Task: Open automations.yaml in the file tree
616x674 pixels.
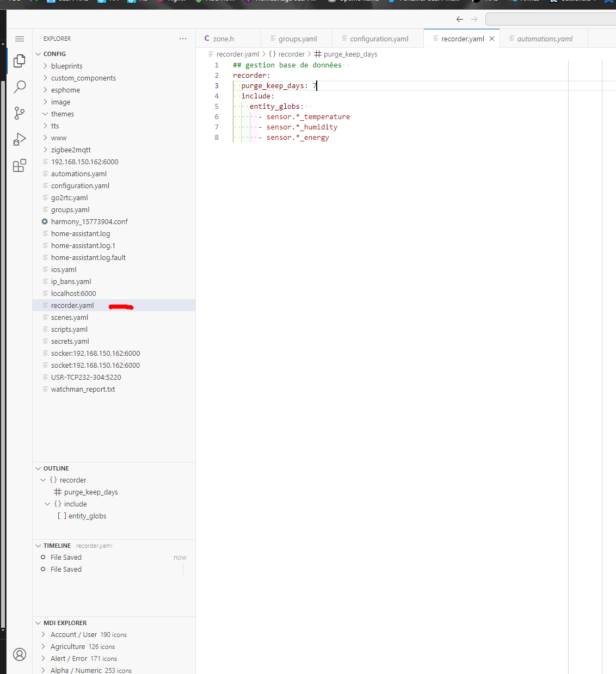Action: point(78,174)
